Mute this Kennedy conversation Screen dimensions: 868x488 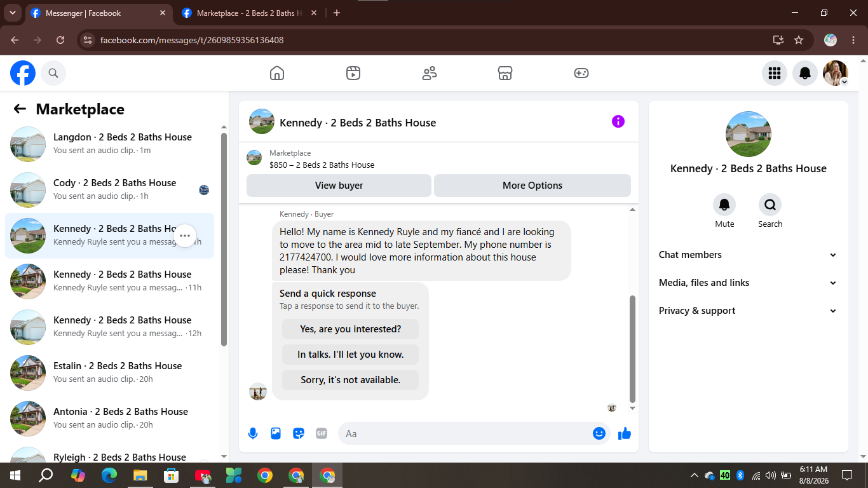pyautogui.click(x=724, y=205)
